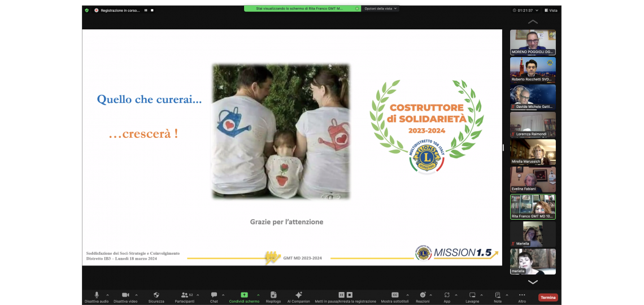The width and height of the screenshot is (644, 305).
Task: Open the Partecipanti panel
Action: 184,297
